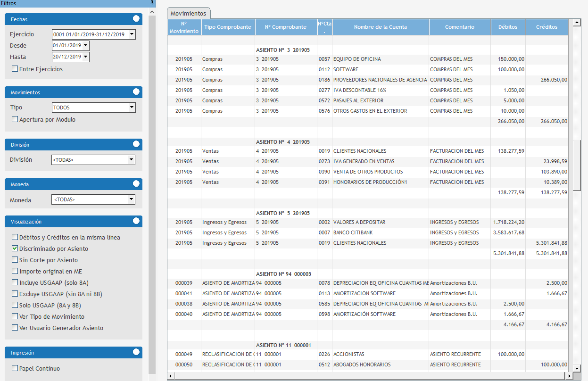Click the Desde date field
The height and width of the screenshot is (381, 588).
67,46
